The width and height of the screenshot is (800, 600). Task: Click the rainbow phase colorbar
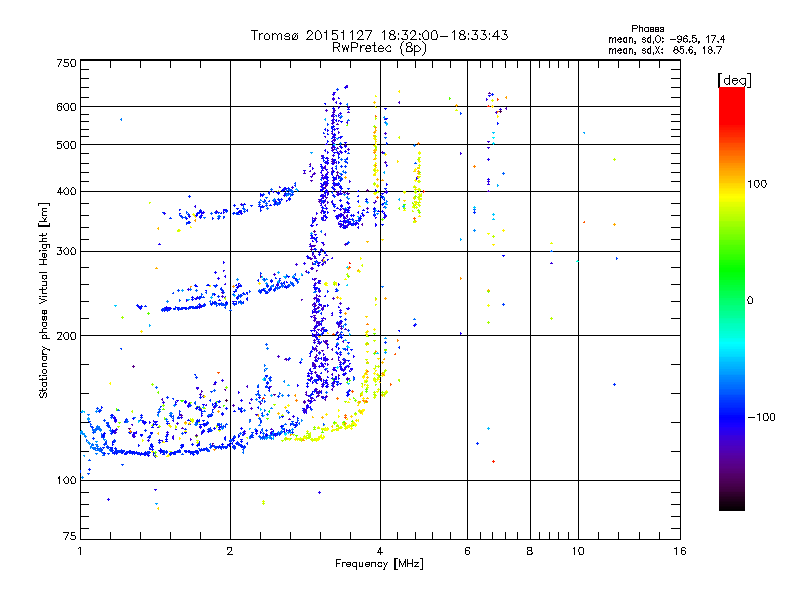click(732, 298)
